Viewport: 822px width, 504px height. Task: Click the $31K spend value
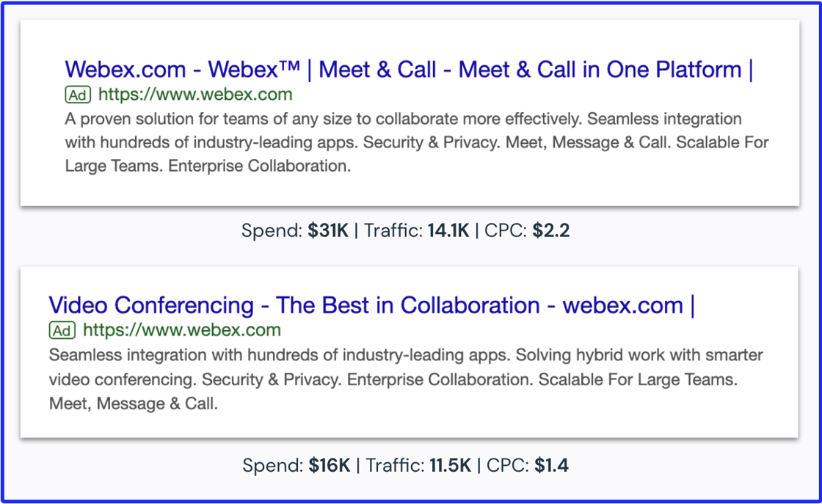click(x=328, y=230)
